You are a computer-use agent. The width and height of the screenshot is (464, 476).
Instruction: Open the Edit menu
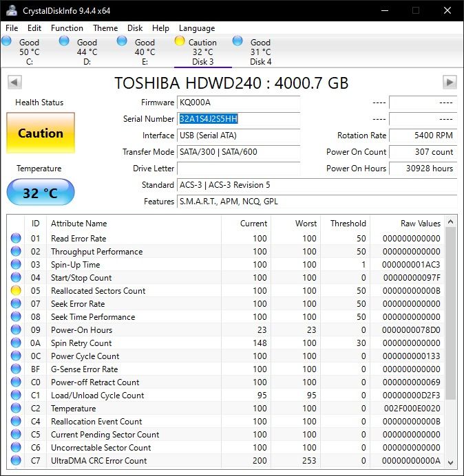click(x=34, y=28)
